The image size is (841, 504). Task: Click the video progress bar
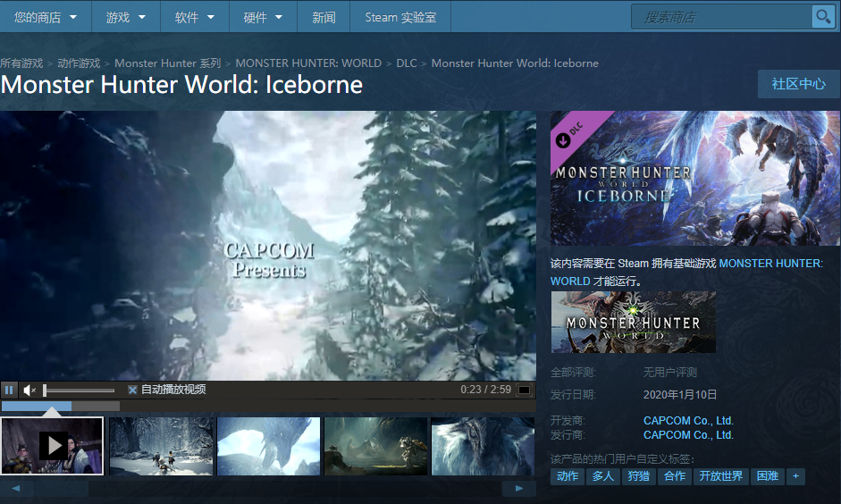268,406
